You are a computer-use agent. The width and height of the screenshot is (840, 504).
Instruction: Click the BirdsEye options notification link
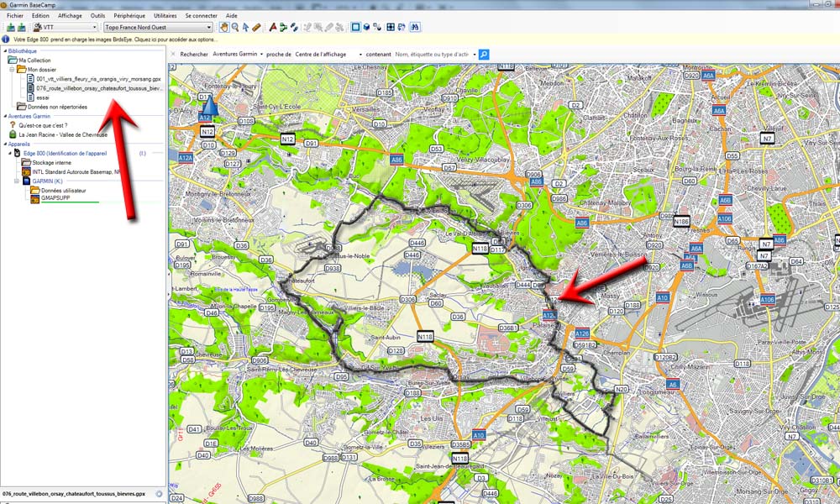115,39
